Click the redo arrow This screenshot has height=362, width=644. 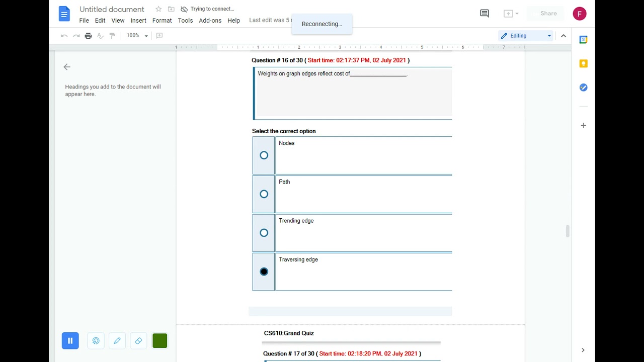click(x=76, y=36)
